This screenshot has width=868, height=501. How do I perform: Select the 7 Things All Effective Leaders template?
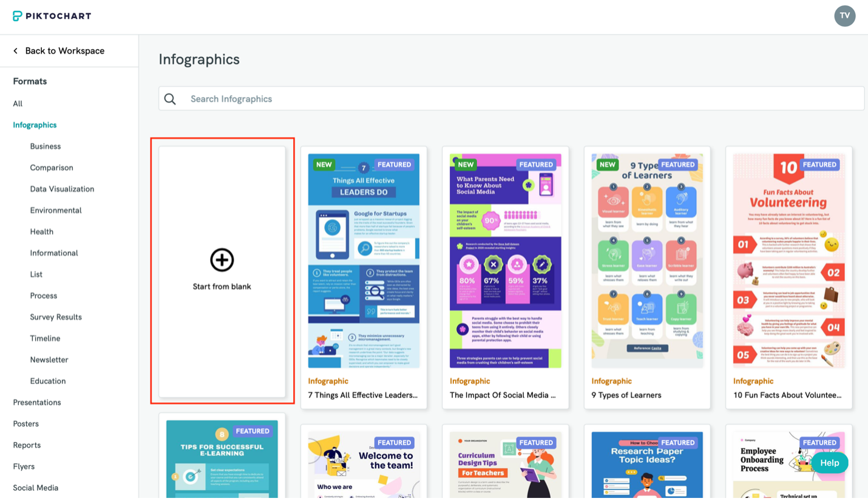coord(364,261)
